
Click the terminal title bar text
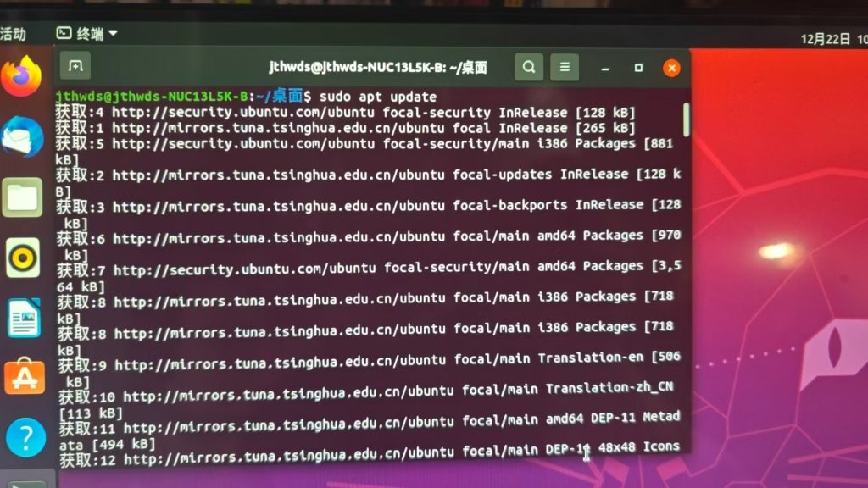tap(377, 68)
